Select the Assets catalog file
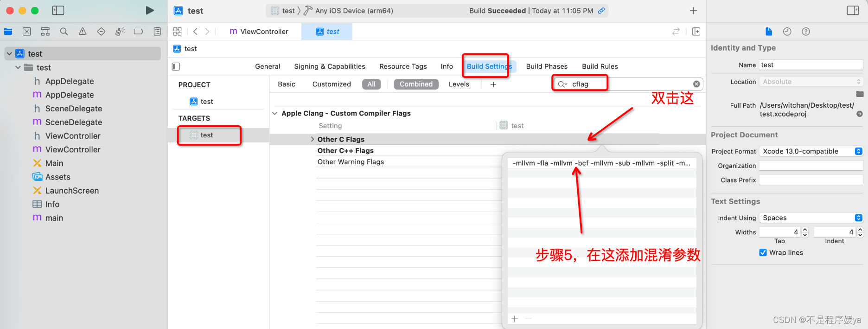Image resolution: width=868 pixels, height=329 pixels. (x=58, y=177)
